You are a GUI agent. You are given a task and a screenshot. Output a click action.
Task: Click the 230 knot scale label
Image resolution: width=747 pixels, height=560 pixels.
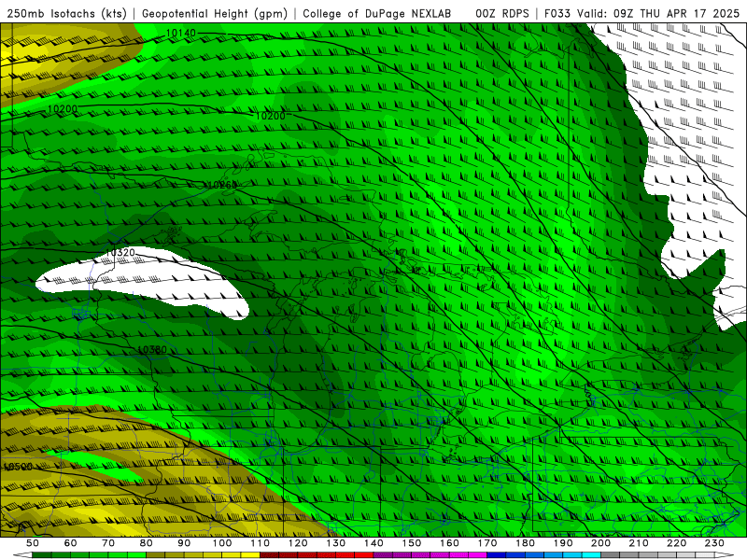tap(714, 543)
